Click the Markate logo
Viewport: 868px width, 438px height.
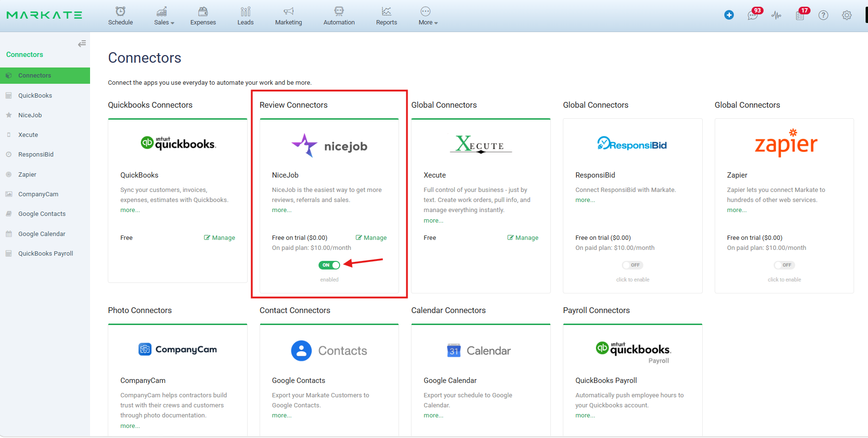tap(45, 15)
